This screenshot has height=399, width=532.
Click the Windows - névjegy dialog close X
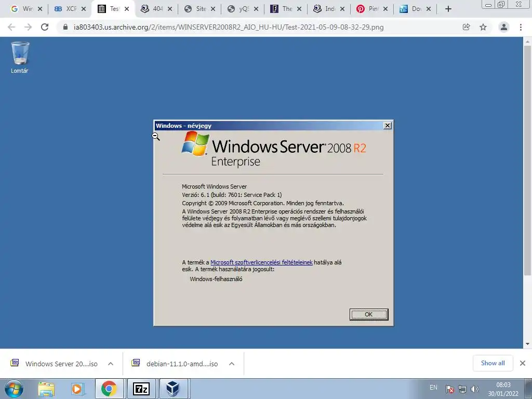[387, 126]
